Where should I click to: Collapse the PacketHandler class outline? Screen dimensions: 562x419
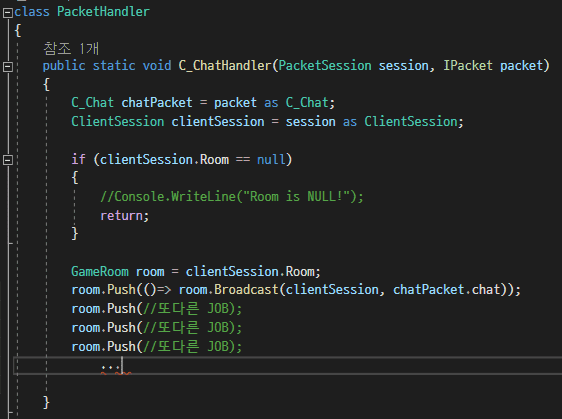(8, 13)
